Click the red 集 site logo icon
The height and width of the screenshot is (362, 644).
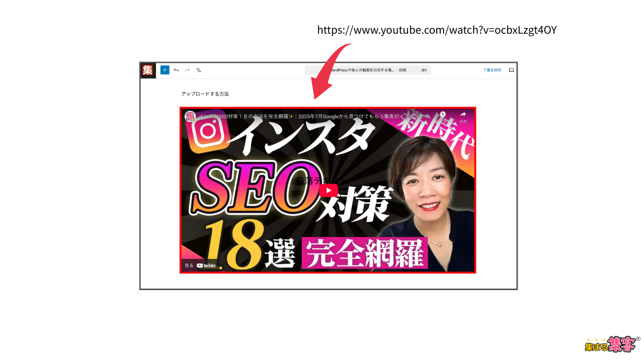click(147, 70)
